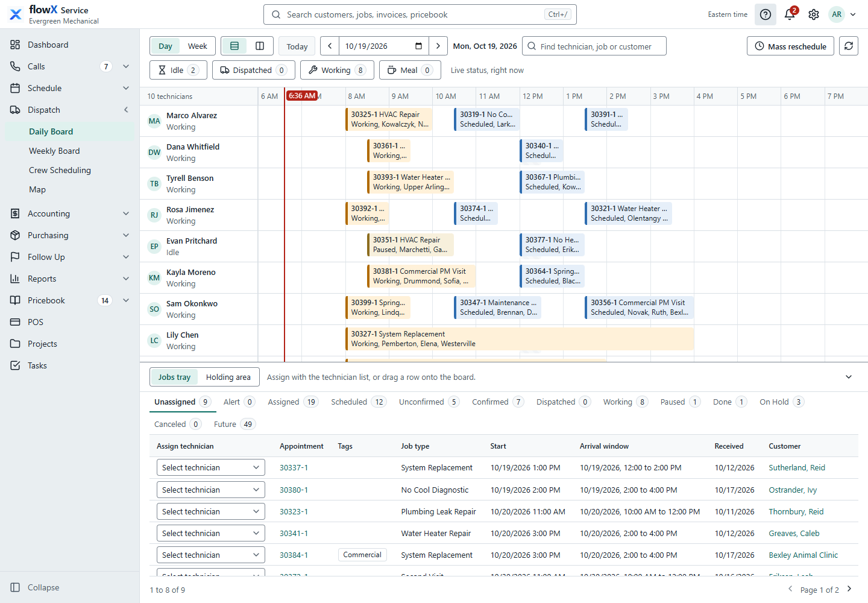
Task: Click the Dispatch truck icon in sidebar
Action: point(15,110)
